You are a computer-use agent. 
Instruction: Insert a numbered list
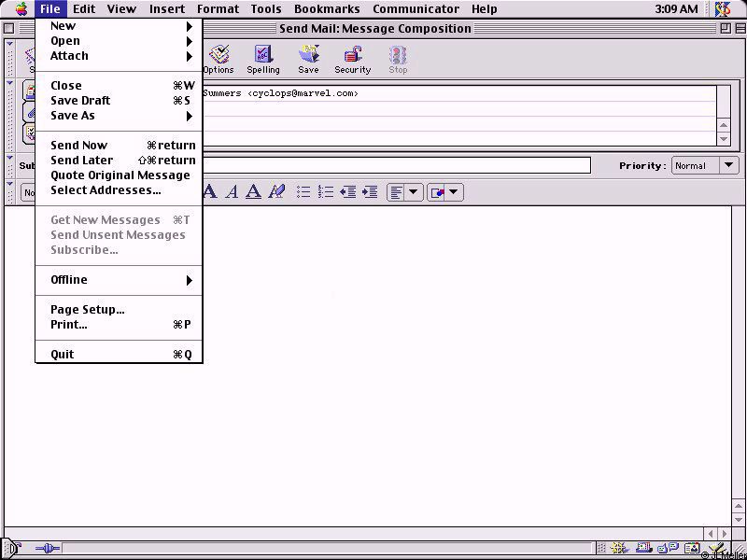[x=326, y=192]
